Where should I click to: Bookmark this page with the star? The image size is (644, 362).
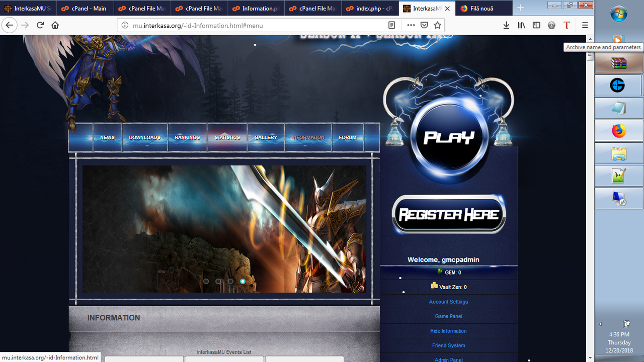437,25
